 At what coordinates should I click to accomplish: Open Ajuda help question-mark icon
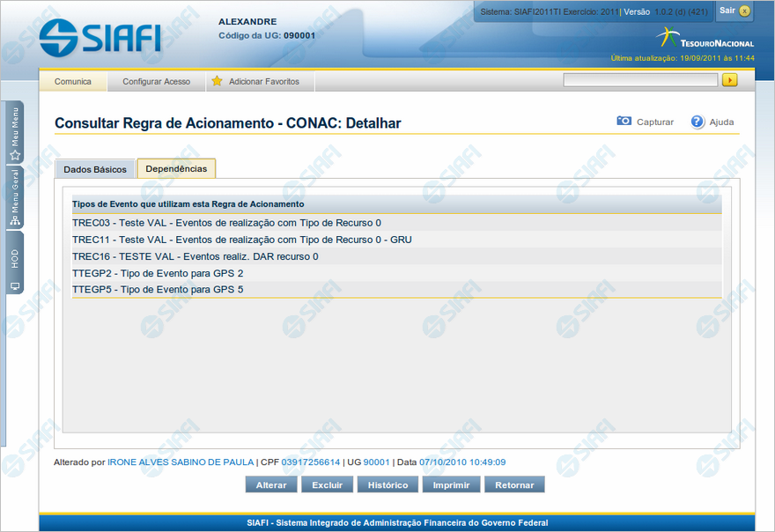[697, 122]
